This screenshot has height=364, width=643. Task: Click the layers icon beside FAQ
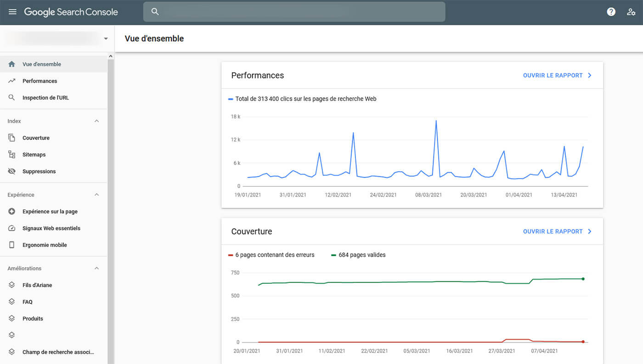[12, 302]
